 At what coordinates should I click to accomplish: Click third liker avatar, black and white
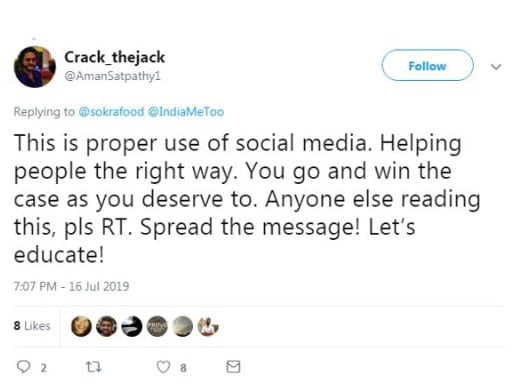coord(132,326)
